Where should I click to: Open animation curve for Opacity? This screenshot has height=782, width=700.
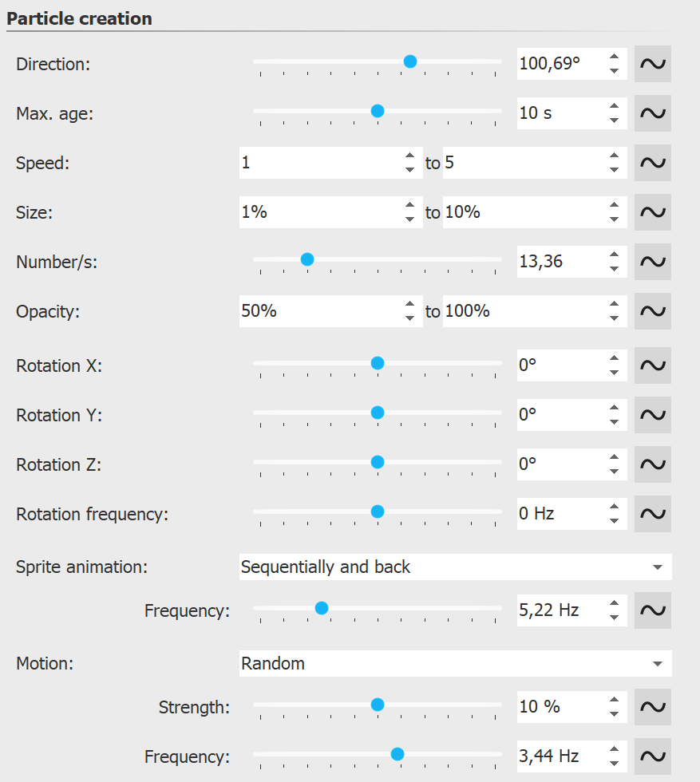tap(652, 311)
